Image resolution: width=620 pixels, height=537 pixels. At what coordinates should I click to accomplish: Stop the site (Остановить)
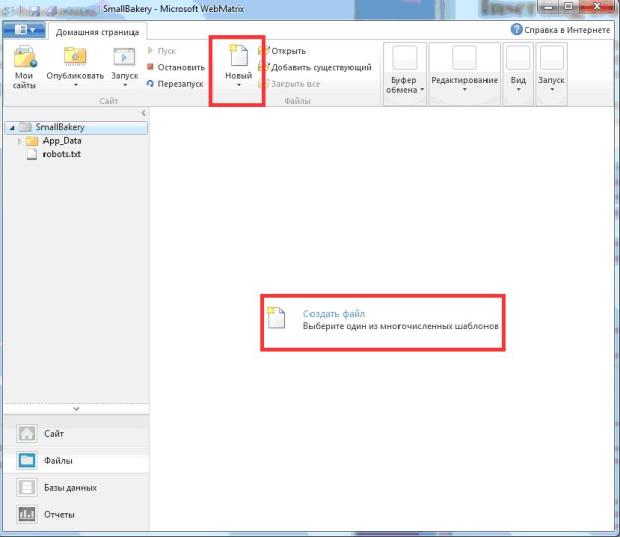[x=176, y=67]
